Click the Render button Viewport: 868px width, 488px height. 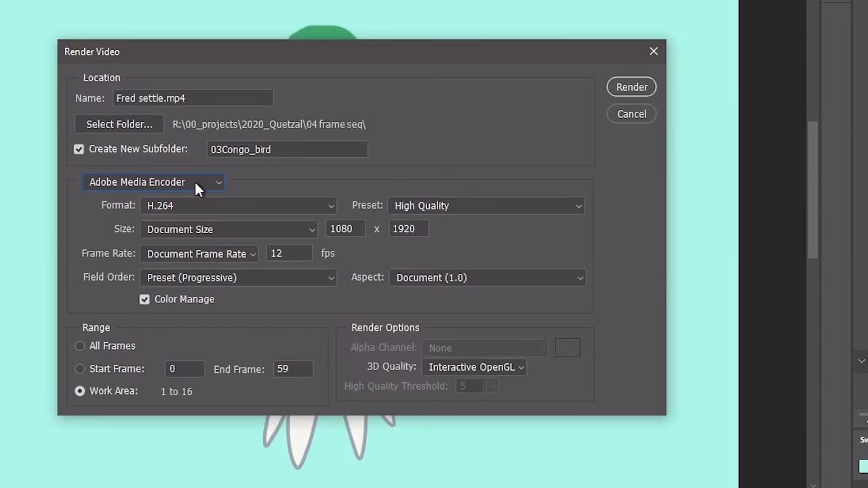[x=631, y=87]
